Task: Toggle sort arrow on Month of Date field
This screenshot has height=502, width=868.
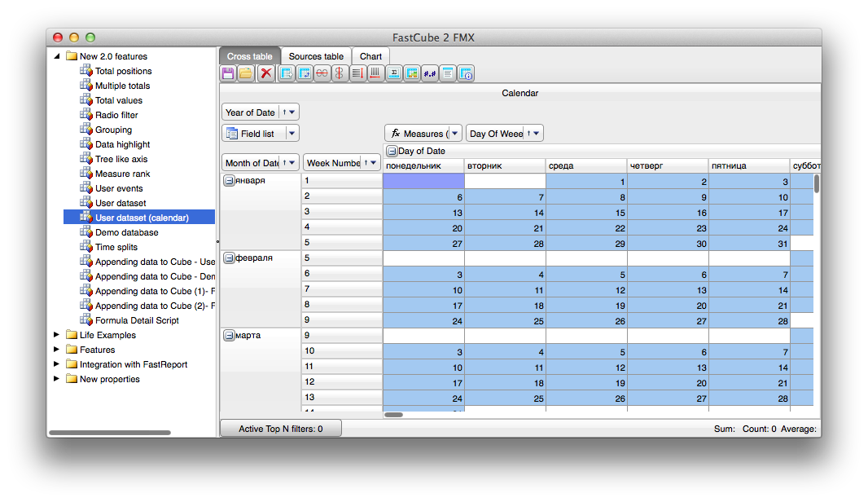Action: (x=284, y=162)
